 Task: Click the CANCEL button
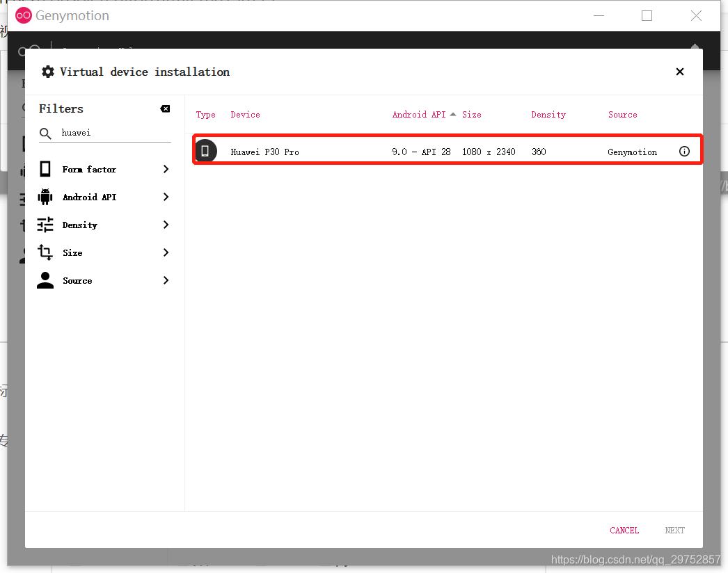pyautogui.click(x=624, y=531)
